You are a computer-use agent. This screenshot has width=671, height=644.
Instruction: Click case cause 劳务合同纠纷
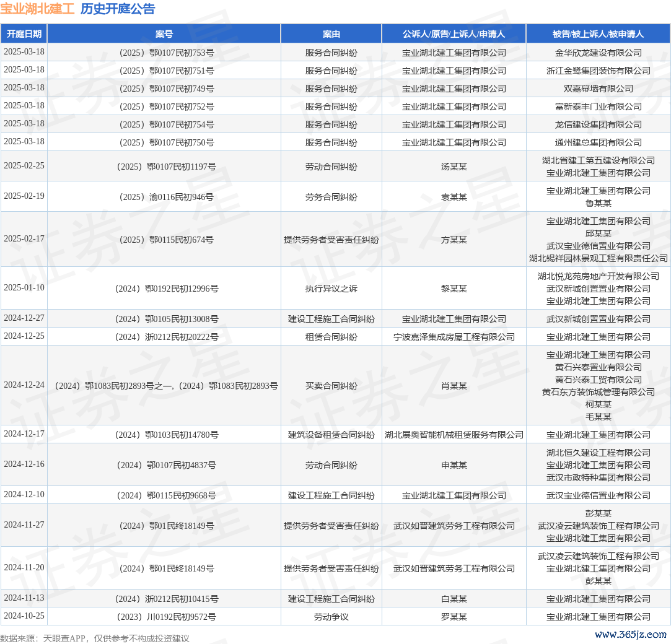coord(331,197)
